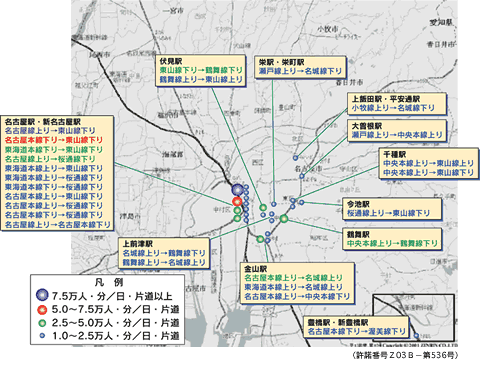
Task: Click the 今池駅 label box
Action: click(392, 209)
